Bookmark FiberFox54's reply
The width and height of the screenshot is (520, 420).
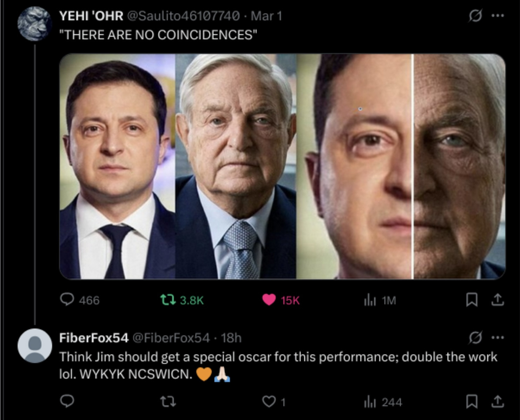pyautogui.click(x=471, y=401)
